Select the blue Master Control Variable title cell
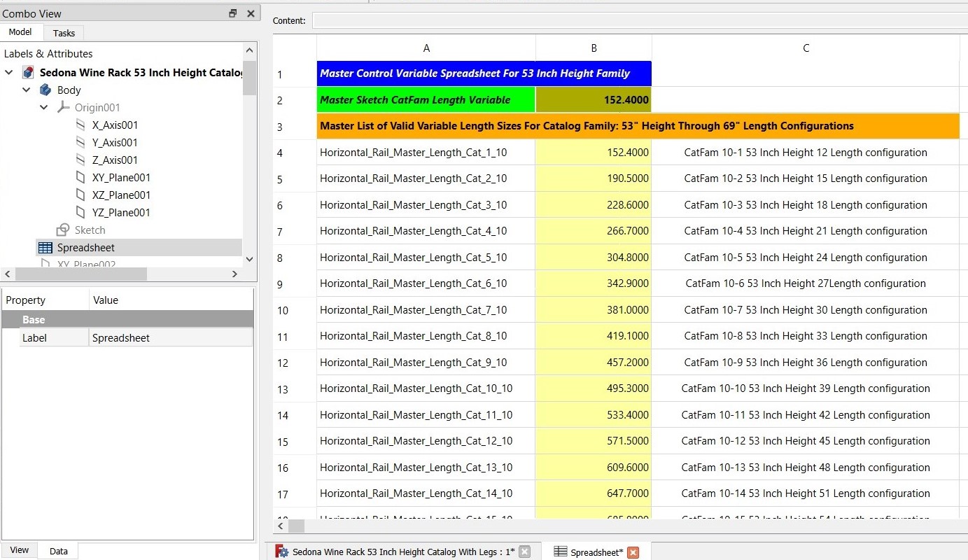 (x=484, y=73)
